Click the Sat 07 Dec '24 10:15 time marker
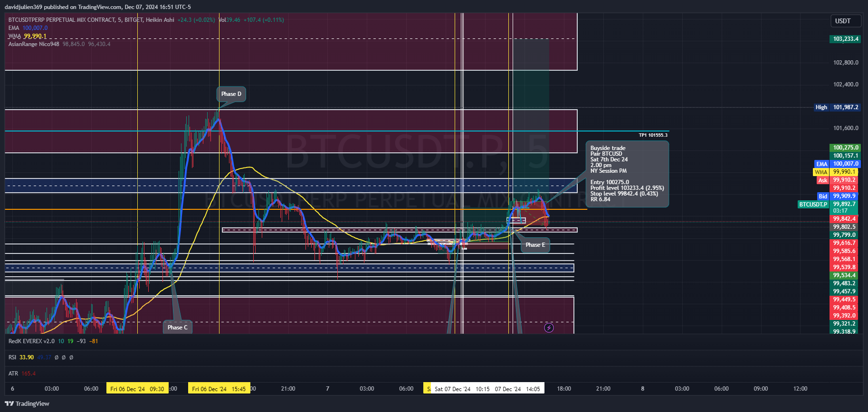 (x=461, y=389)
